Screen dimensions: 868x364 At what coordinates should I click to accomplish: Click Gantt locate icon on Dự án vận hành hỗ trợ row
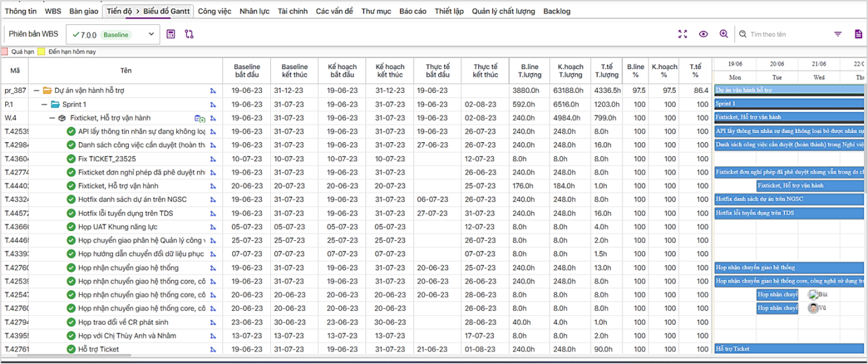213,91
